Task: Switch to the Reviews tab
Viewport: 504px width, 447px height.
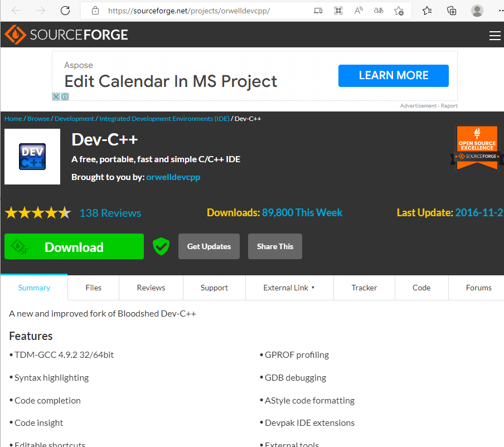Action: 151,288
